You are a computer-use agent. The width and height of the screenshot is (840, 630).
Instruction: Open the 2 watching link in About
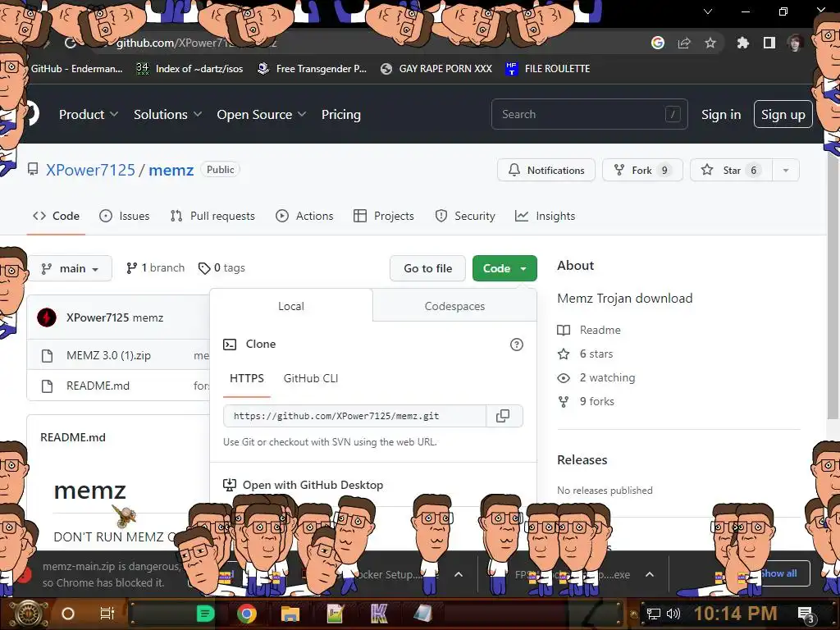(596, 377)
